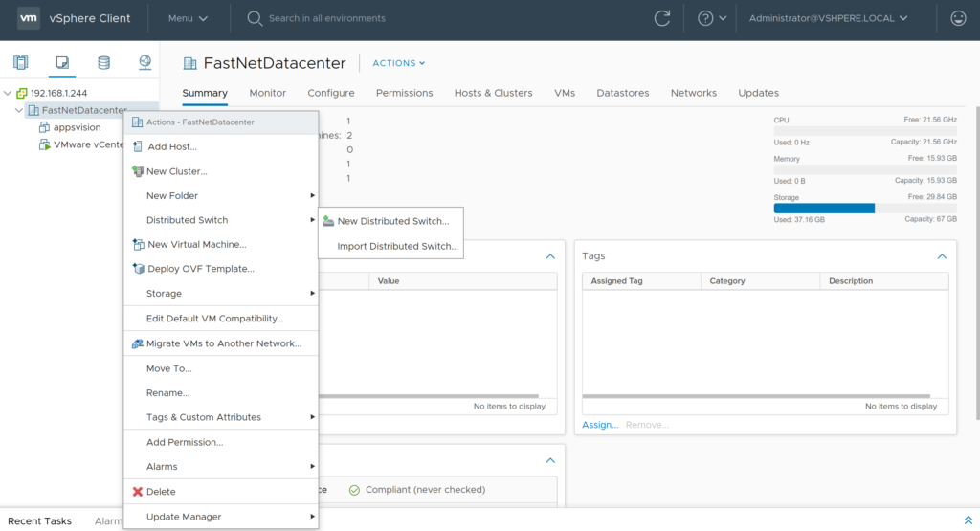Click the Description column header
Image resolution: width=980 pixels, height=531 pixels.
tap(884, 281)
